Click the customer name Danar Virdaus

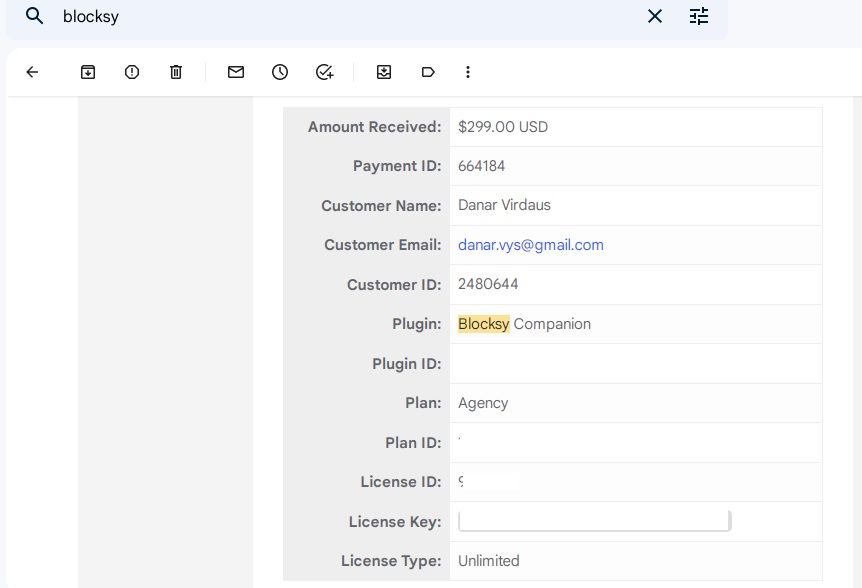pyautogui.click(x=504, y=205)
